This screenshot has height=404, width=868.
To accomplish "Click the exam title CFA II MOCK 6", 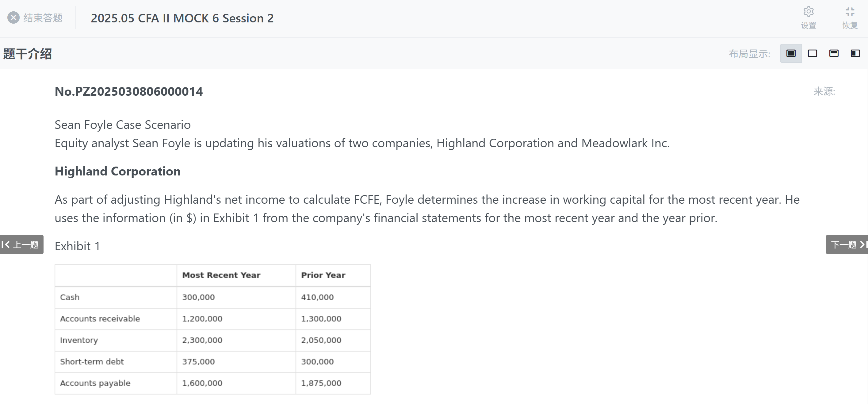I will [182, 18].
